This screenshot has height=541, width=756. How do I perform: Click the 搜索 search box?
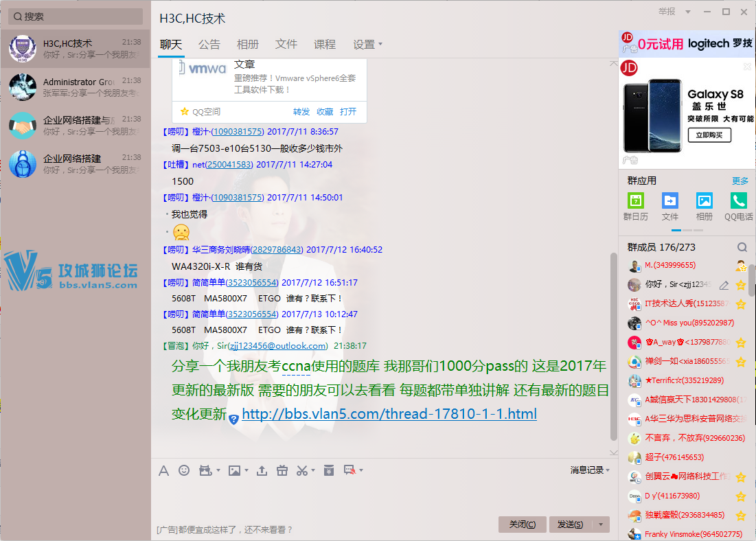coord(76,16)
